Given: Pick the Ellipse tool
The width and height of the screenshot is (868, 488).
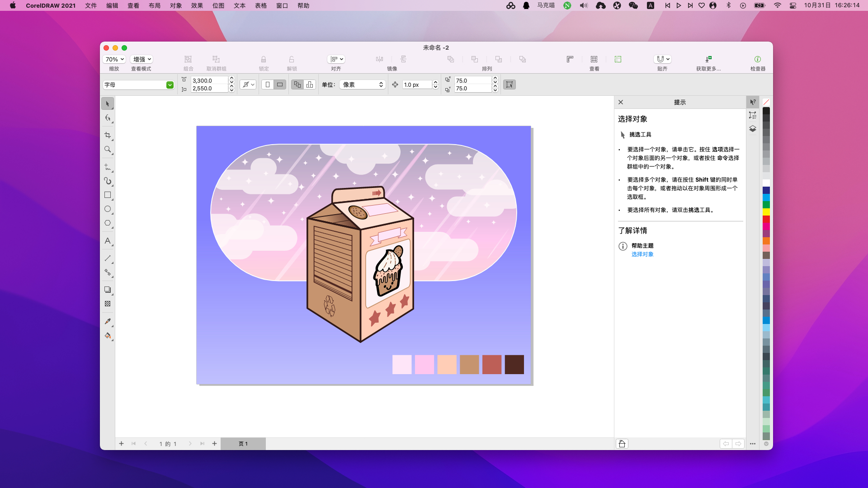Looking at the screenshot, I should [x=108, y=209].
